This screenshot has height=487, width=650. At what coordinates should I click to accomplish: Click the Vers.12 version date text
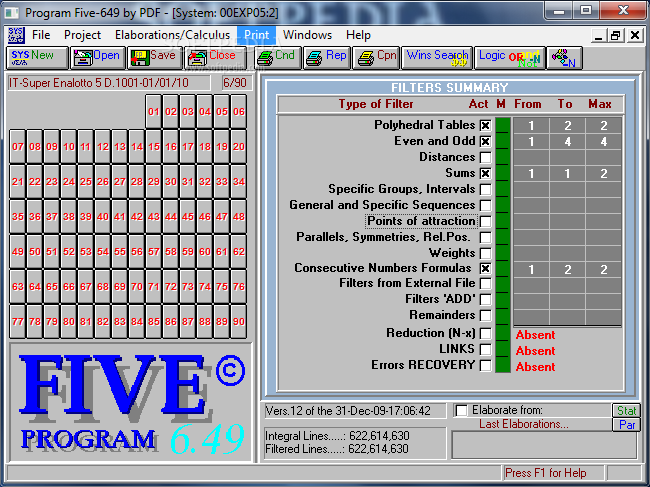348,411
